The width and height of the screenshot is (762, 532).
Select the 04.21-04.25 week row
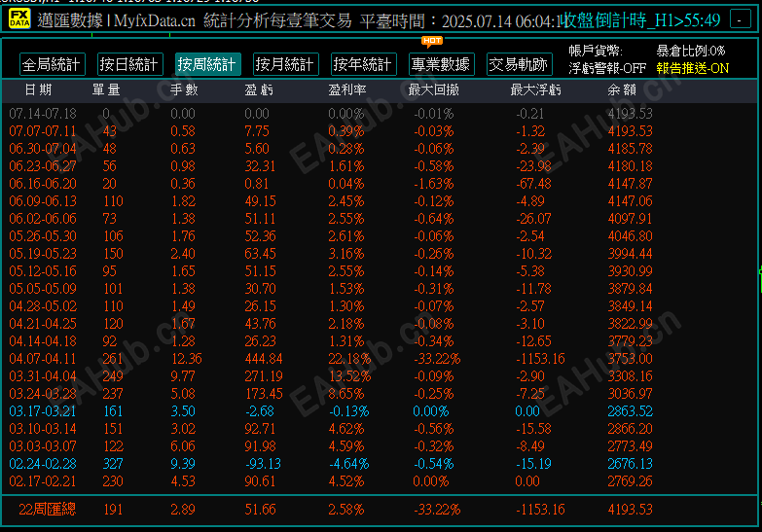[x=331, y=324]
